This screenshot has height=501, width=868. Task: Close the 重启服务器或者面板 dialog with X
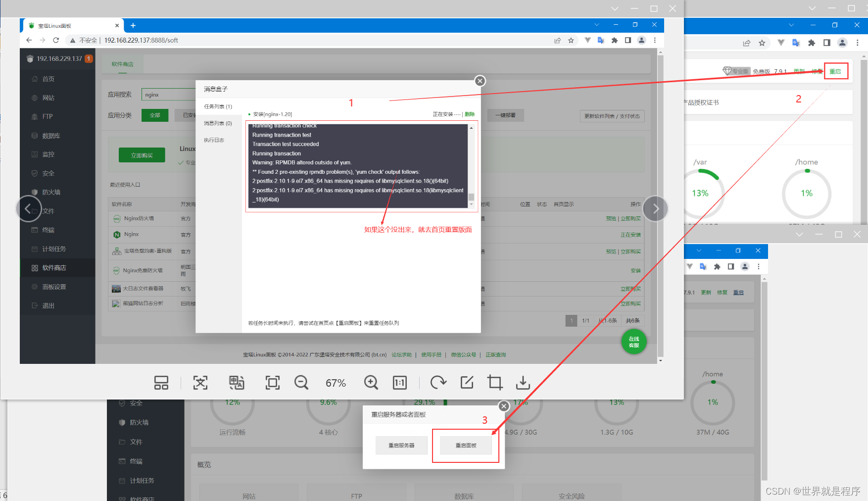pos(504,406)
